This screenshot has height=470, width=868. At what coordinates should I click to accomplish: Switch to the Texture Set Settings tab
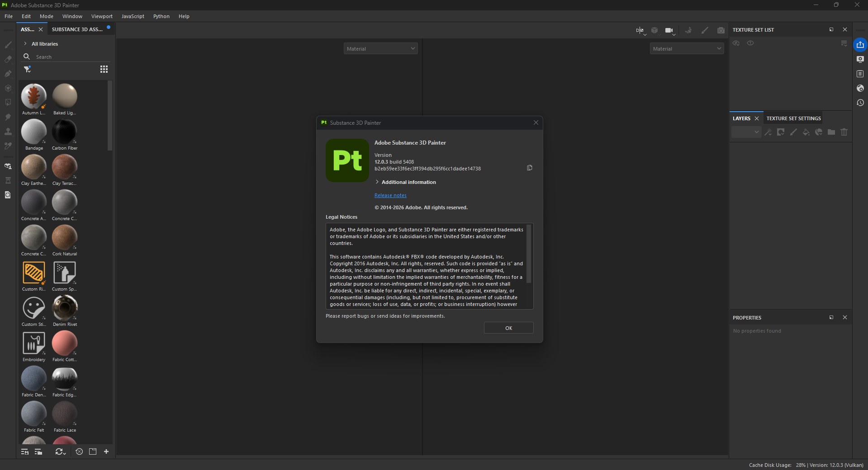[x=793, y=118]
